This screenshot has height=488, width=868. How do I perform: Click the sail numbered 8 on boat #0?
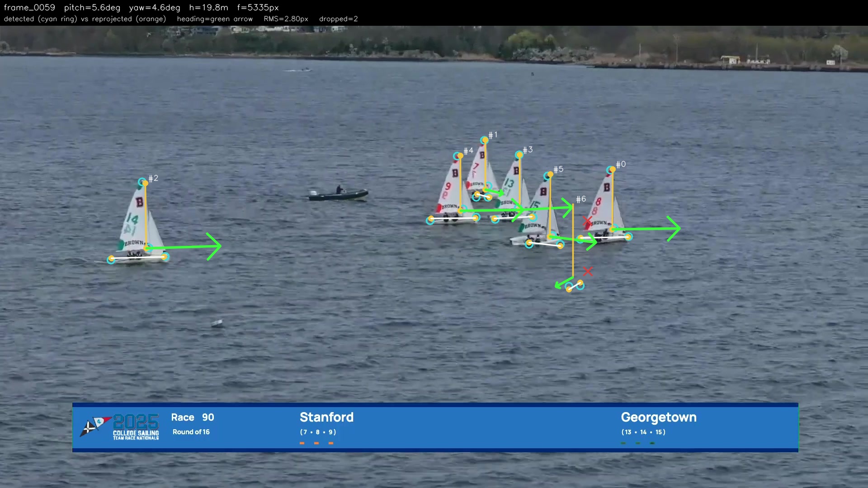click(x=600, y=201)
